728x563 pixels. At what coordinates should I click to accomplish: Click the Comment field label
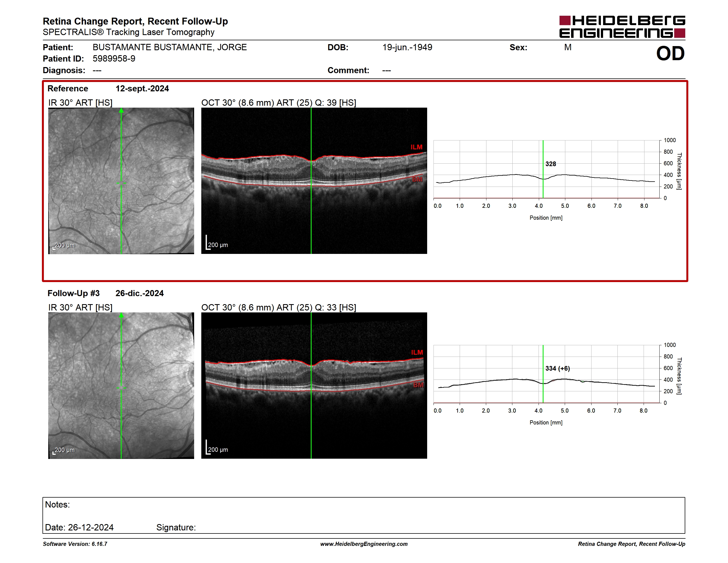(348, 70)
